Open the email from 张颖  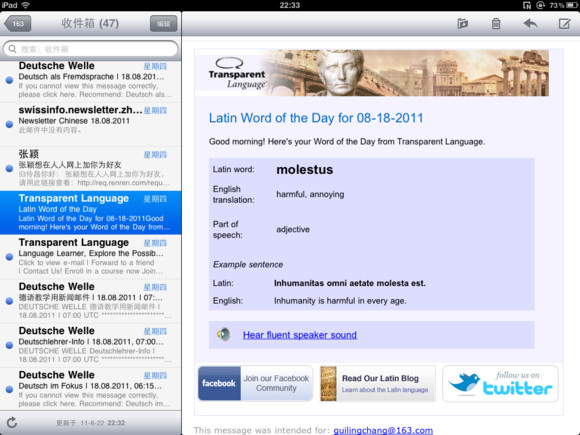(x=91, y=169)
